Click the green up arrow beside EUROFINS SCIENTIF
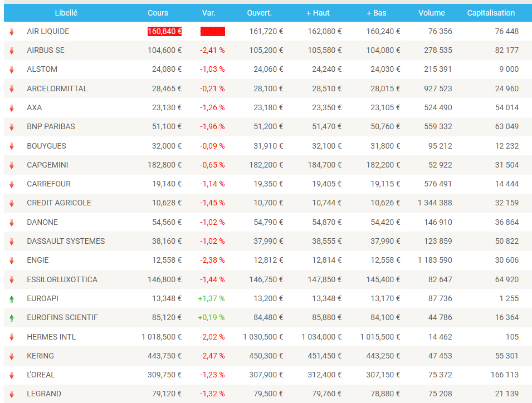The image size is (532, 403). [12, 318]
